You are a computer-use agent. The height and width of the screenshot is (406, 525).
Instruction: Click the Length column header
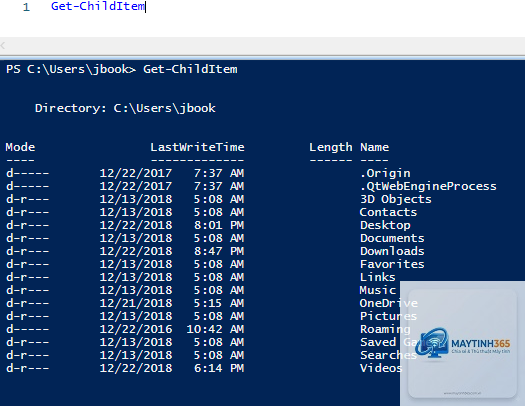point(330,148)
